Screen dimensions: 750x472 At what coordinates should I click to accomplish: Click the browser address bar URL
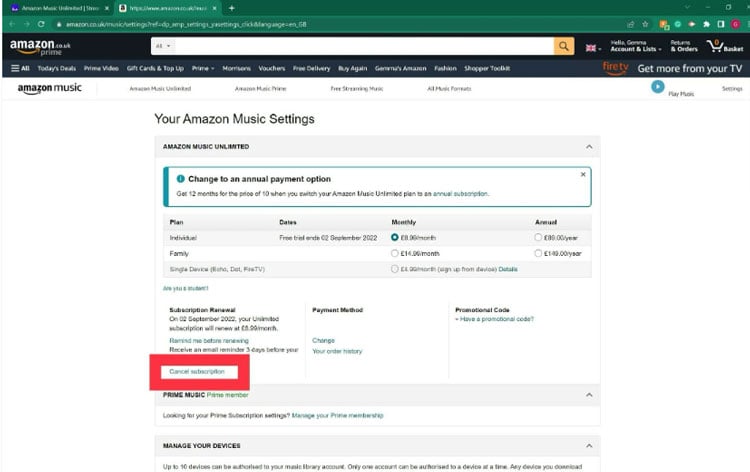tap(186, 24)
